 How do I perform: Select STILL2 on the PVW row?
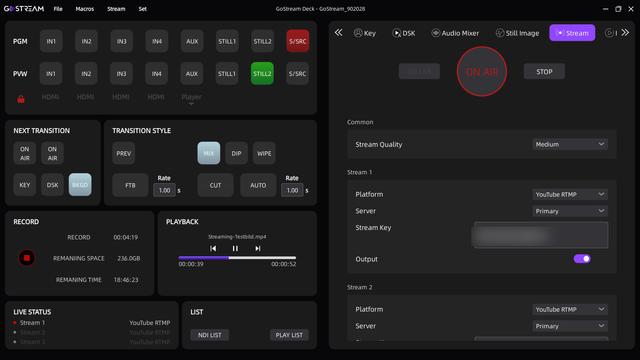click(x=262, y=73)
